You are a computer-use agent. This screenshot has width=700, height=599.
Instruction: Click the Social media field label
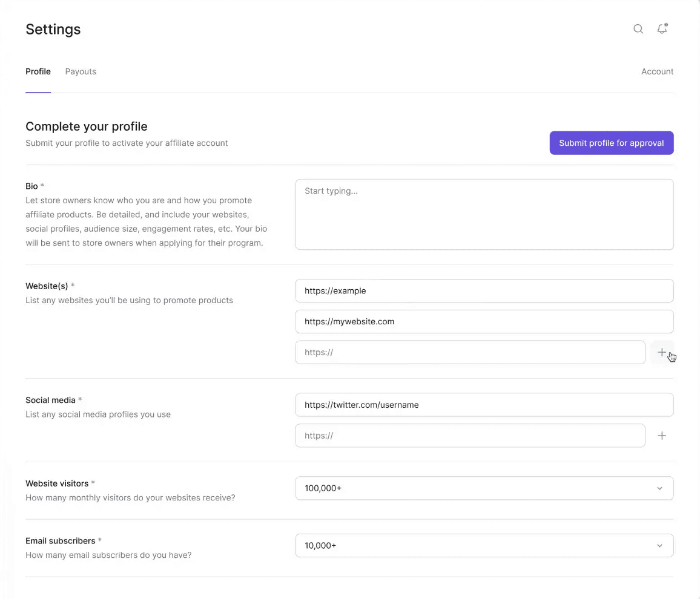[x=50, y=400]
